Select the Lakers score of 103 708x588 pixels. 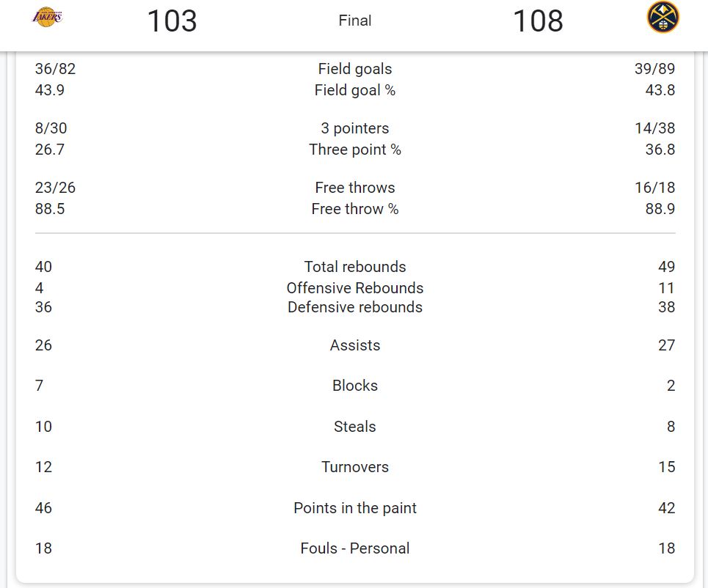pos(172,21)
